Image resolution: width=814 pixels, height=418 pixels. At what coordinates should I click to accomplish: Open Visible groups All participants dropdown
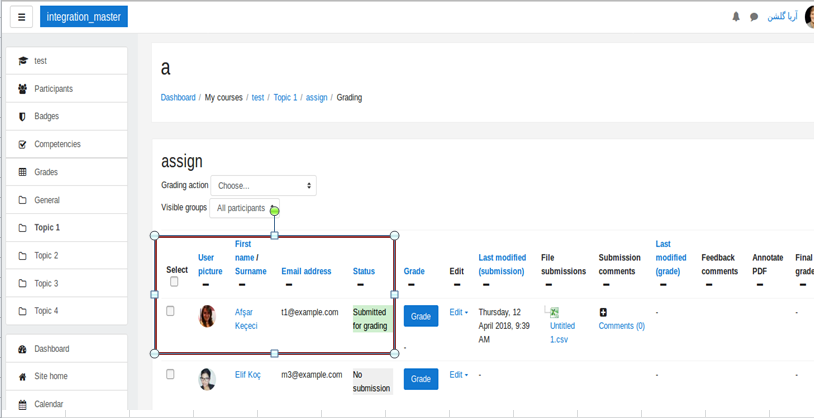pyautogui.click(x=245, y=208)
